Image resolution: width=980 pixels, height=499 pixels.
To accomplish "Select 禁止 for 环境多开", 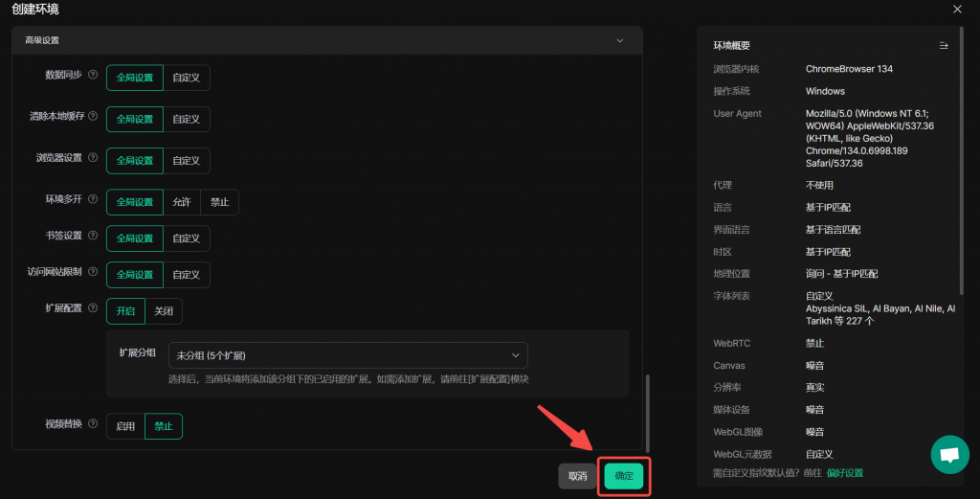I will [220, 202].
